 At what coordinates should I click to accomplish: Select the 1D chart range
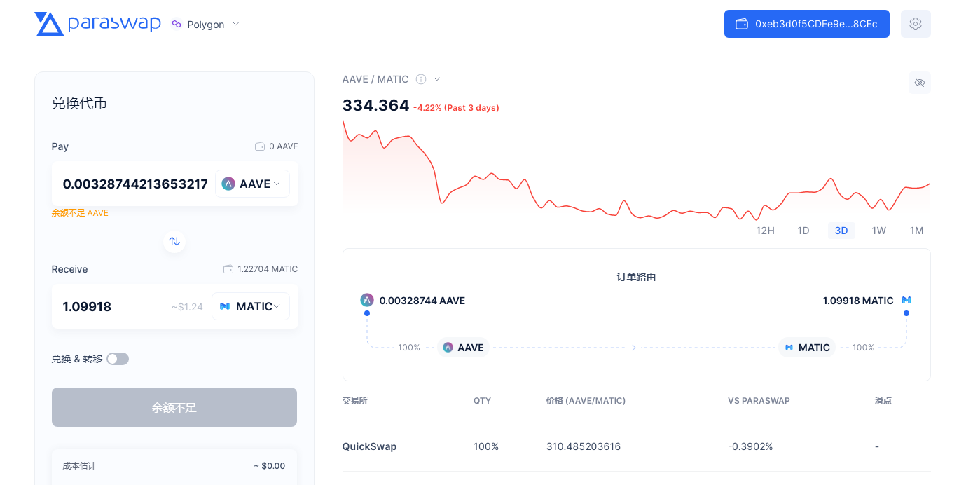pos(803,231)
